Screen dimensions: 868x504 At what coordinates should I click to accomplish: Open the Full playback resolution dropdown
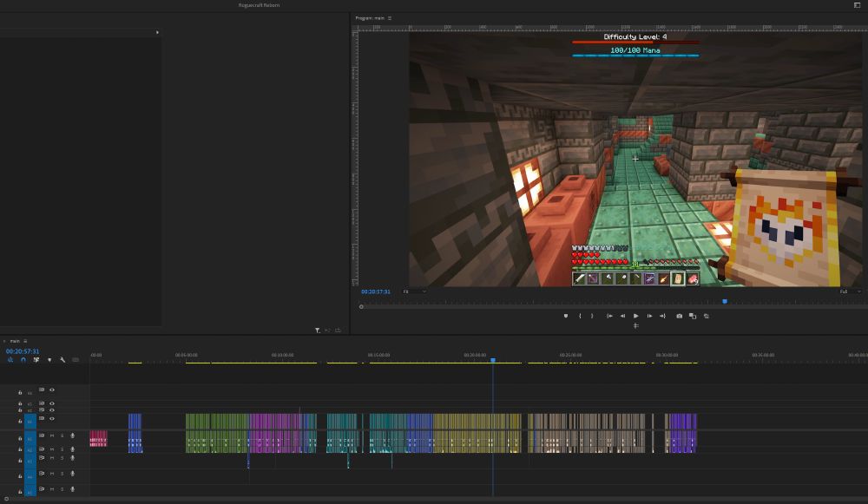click(851, 291)
